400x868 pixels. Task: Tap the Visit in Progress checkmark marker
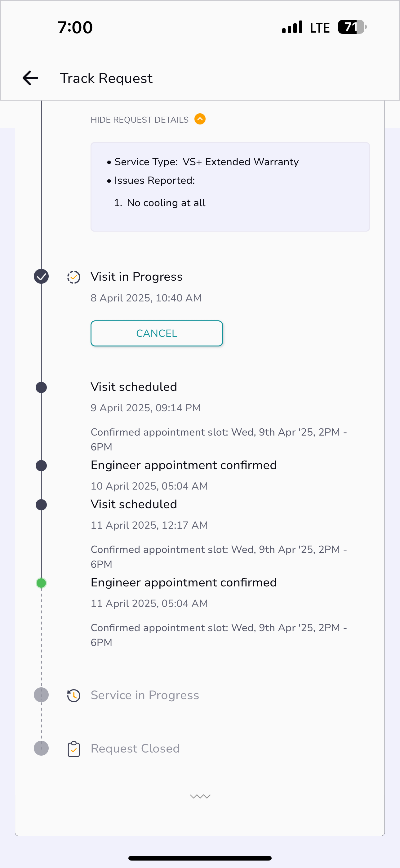[x=41, y=276]
